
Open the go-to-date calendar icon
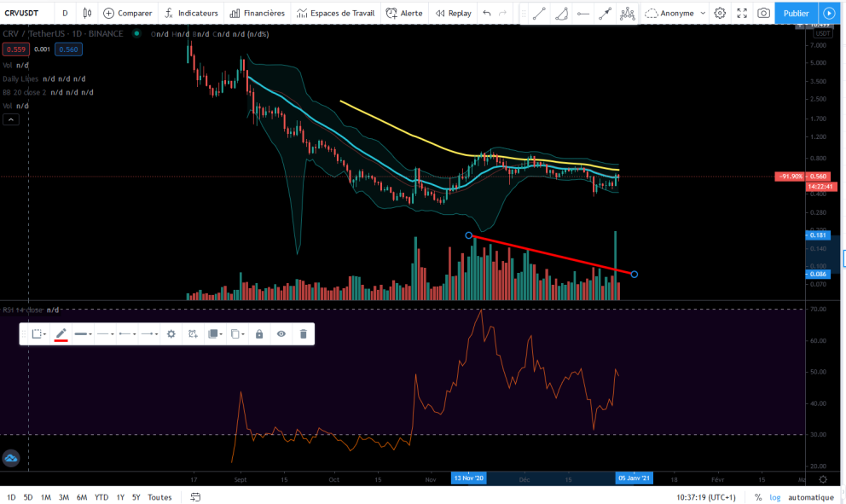point(195,497)
